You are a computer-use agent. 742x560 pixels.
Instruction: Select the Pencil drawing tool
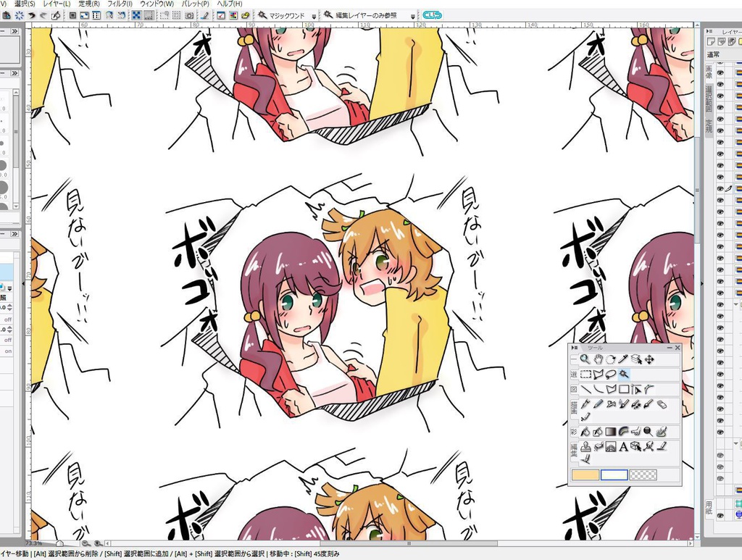(598, 404)
